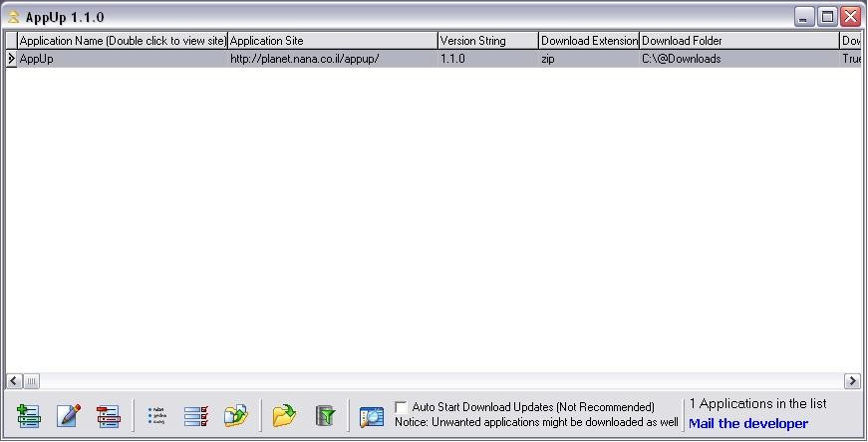This screenshot has height=442, width=868.
Task: Click the Download Extension column header
Action: 589,41
